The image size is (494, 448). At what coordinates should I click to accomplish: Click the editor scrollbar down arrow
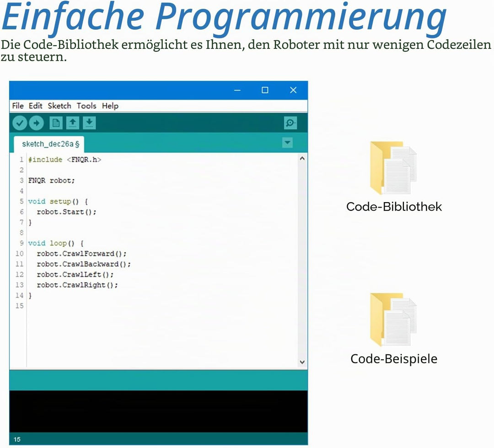[302, 362]
